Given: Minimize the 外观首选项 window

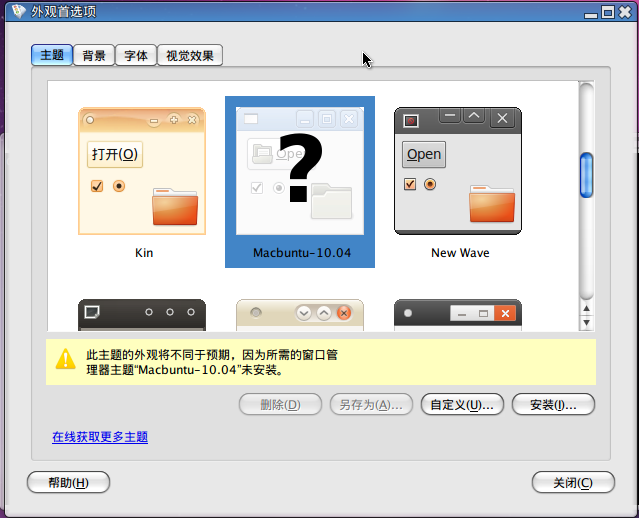Looking at the screenshot, I should tap(591, 13).
